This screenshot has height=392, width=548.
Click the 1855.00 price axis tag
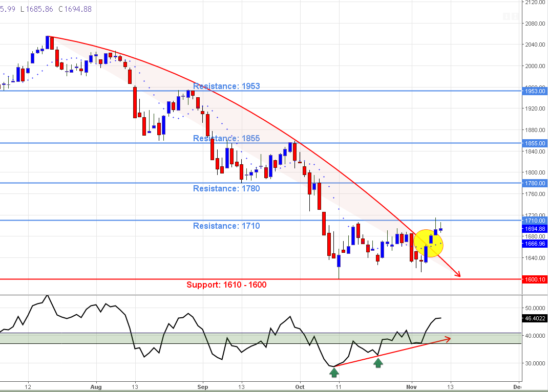(534, 143)
